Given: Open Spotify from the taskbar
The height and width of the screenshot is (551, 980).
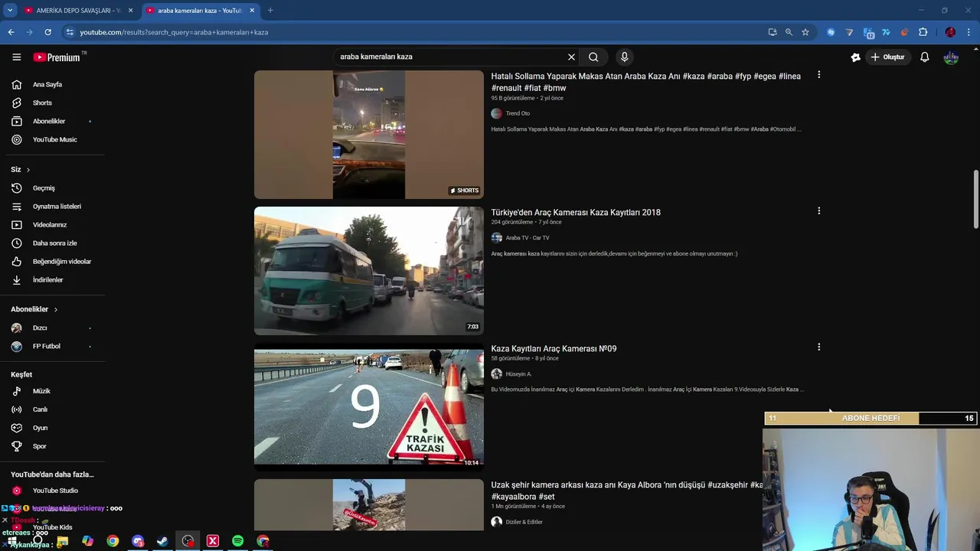Looking at the screenshot, I should tap(237, 541).
